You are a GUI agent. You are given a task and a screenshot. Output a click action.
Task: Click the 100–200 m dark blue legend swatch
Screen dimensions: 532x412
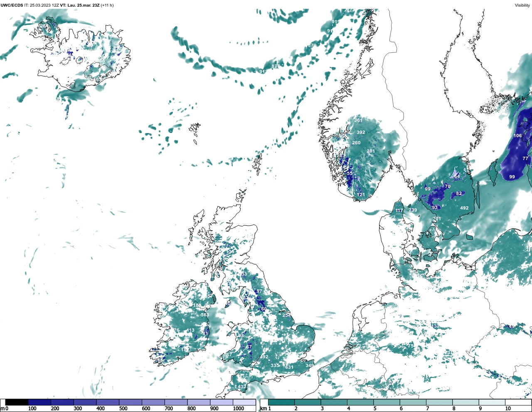(x=39, y=402)
